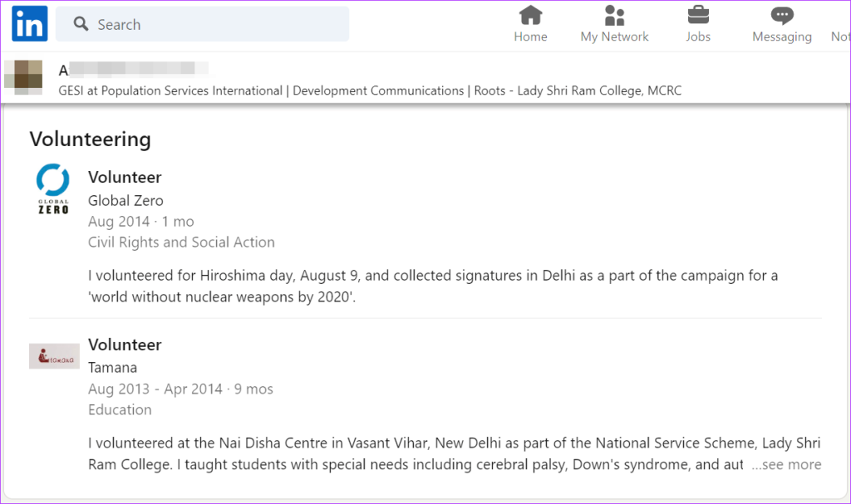
Task: Click the LinkedIn logo icon
Action: coord(30,24)
